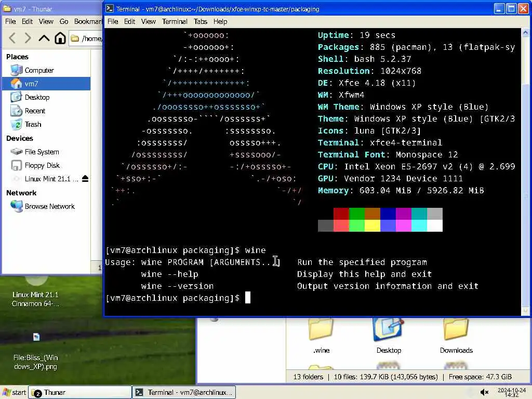Click Thunar status bar free space text

pos(480,377)
